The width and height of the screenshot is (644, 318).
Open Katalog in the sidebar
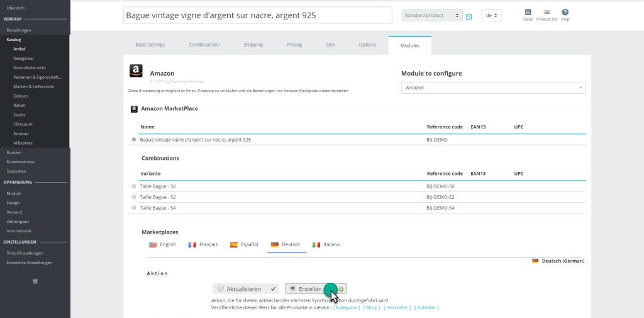click(14, 40)
